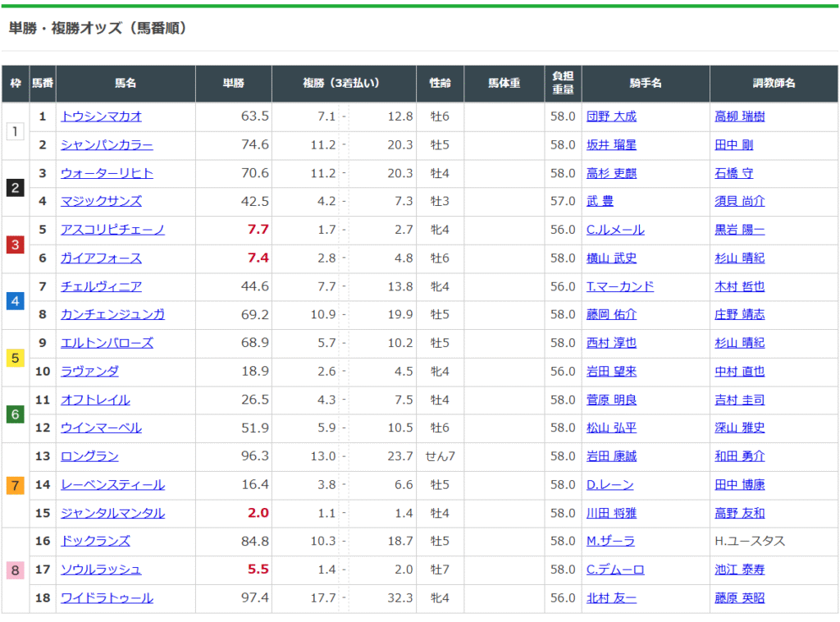Open jockey D.レーン page
The width and height of the screenshot is (840, 622).
point(610,485)
